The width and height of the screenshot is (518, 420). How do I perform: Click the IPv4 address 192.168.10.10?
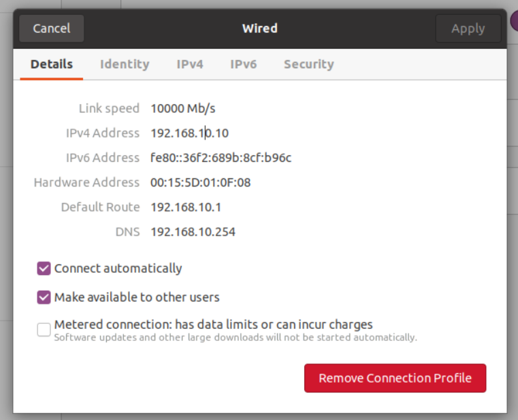[x=189, y=133]
